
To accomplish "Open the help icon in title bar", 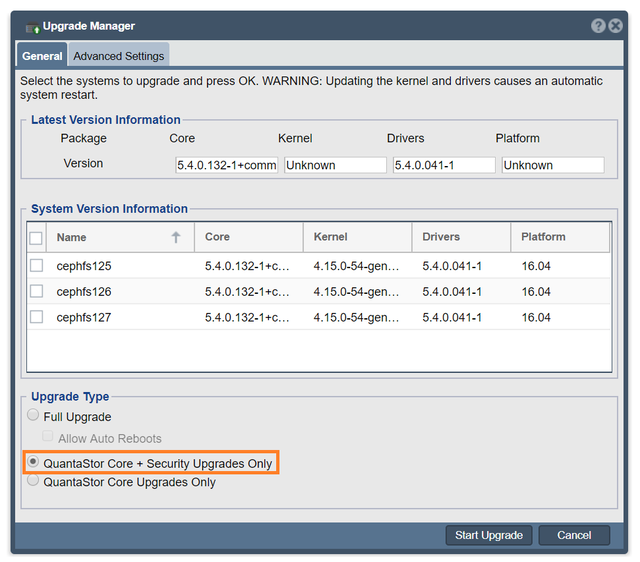I will (x=598, y=26).
